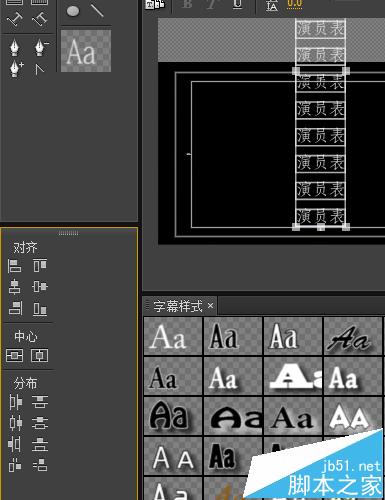Screen dimensions: 385x500
Task: Click the Aa style preview in tools panel
Action: coord(86,51)
